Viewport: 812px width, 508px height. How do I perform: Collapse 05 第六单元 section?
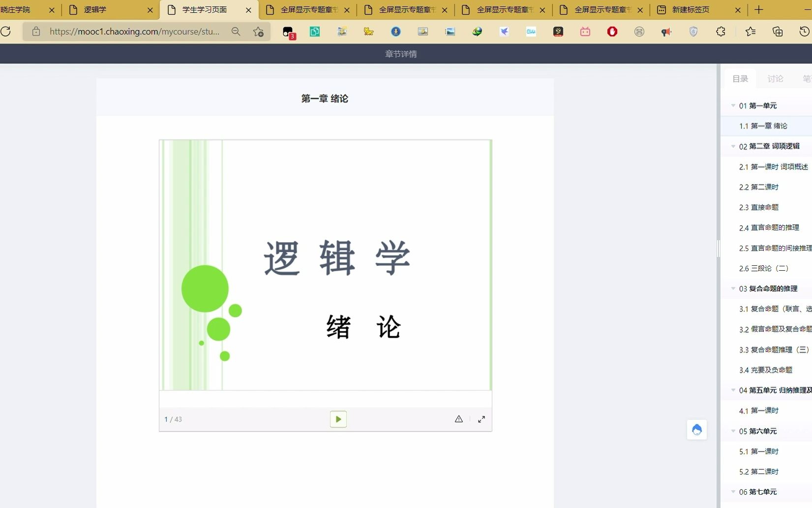(x=733, y=431)
